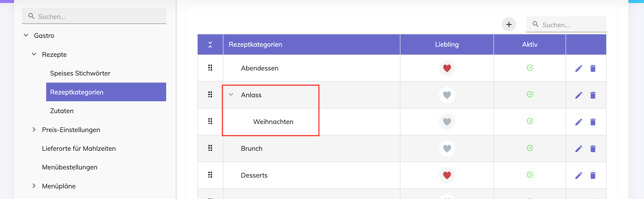Mark Anlass as favorite with heart
This screenshot has height=199, width=644.
click(x=447, y=95)
